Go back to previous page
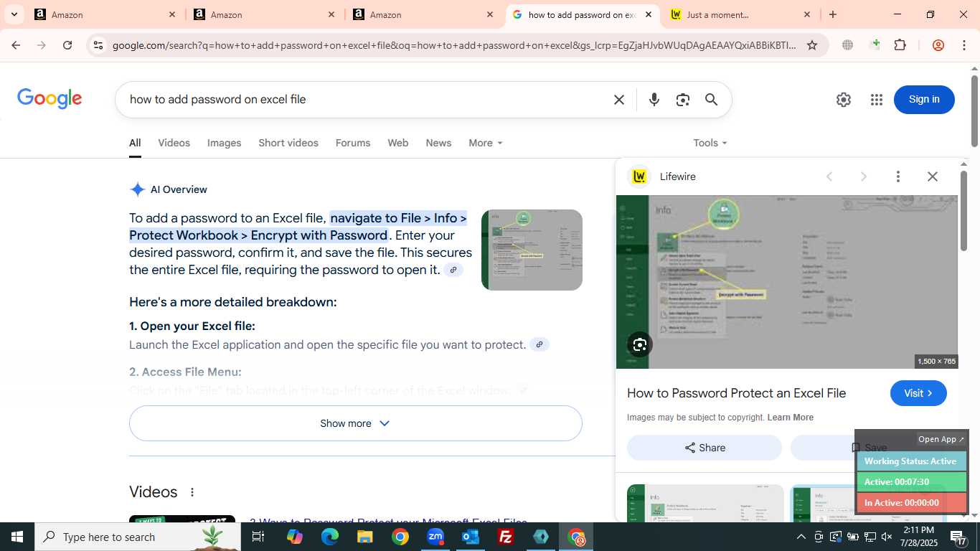Image resolution: width=980 pixels, height=551 pixels. 16,45
